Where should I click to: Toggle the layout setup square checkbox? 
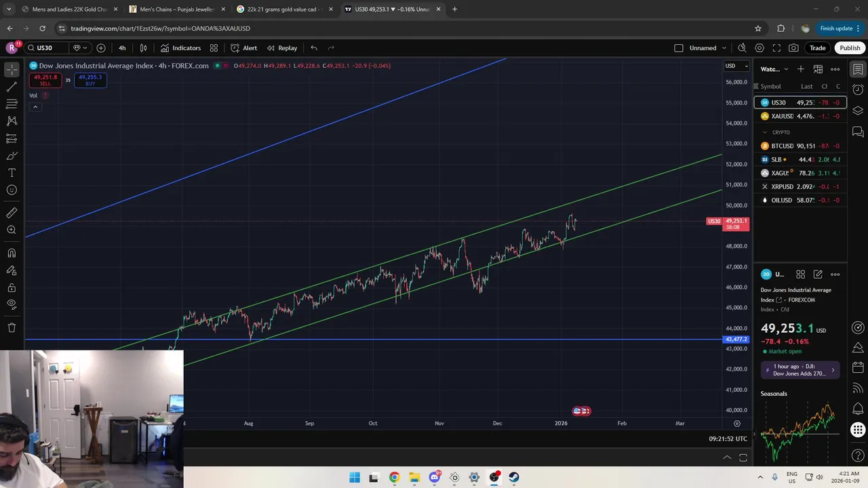click(x=679, y=48)
